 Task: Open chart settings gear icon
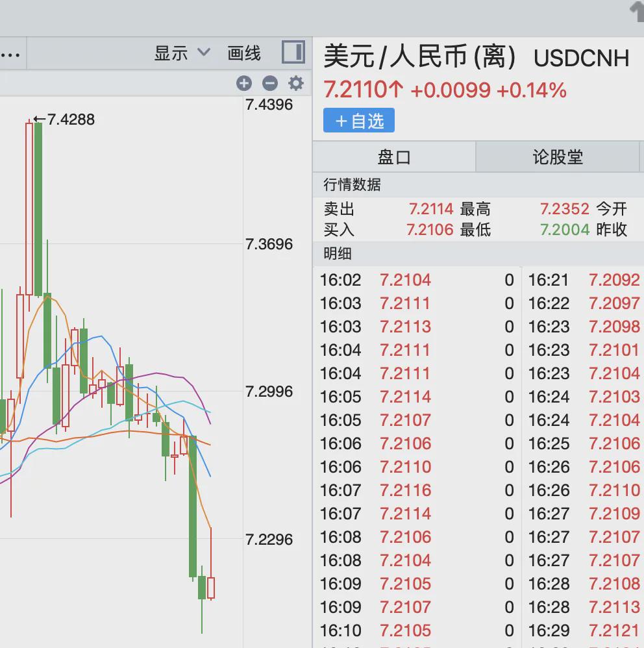(296, 83)
